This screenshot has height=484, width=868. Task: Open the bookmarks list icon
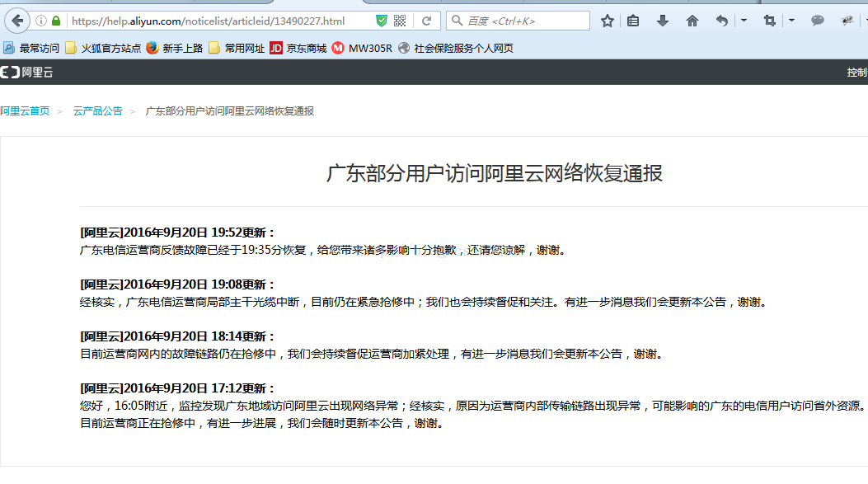click(x=633, y=21)
